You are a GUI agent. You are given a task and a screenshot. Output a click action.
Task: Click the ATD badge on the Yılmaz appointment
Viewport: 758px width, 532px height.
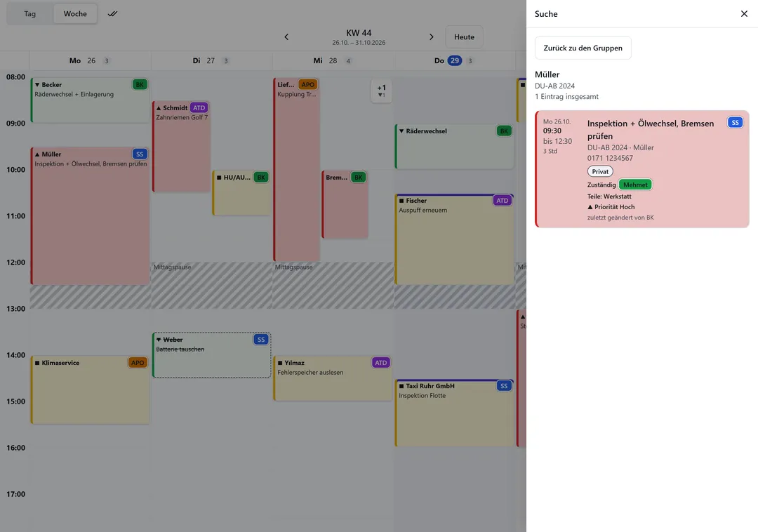pos(381,363)
